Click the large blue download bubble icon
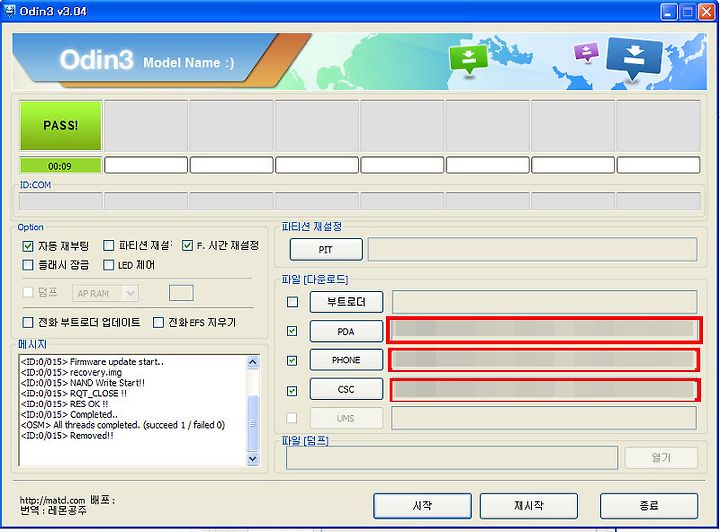The width and height of the screenshot is (720, 532). coord(634,59)
